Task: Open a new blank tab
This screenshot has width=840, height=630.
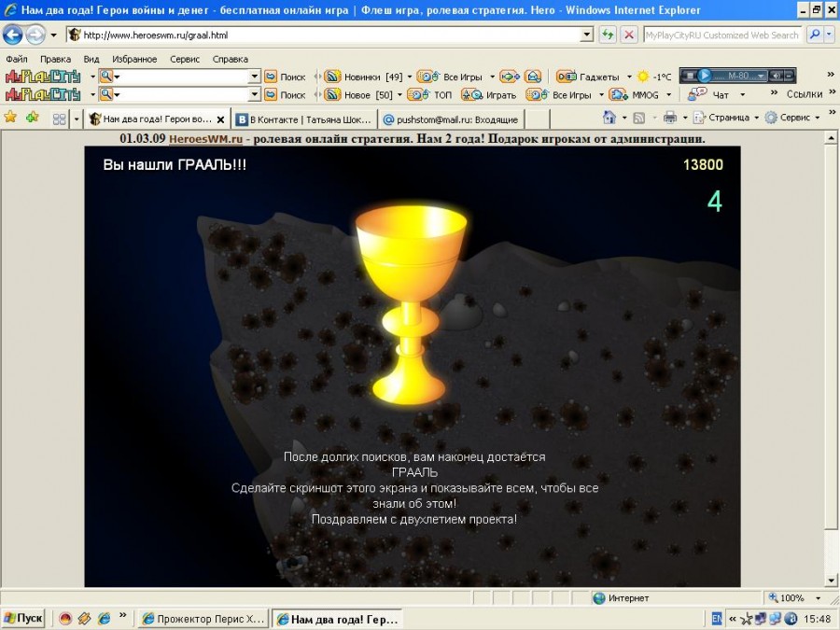Action: pyautogui.click(x=539, y=119)
